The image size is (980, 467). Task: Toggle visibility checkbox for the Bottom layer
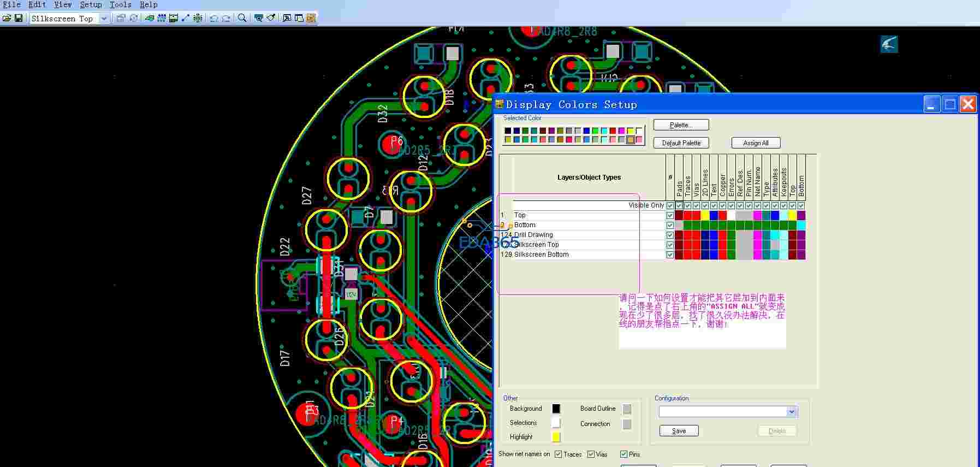coord(670,225)
